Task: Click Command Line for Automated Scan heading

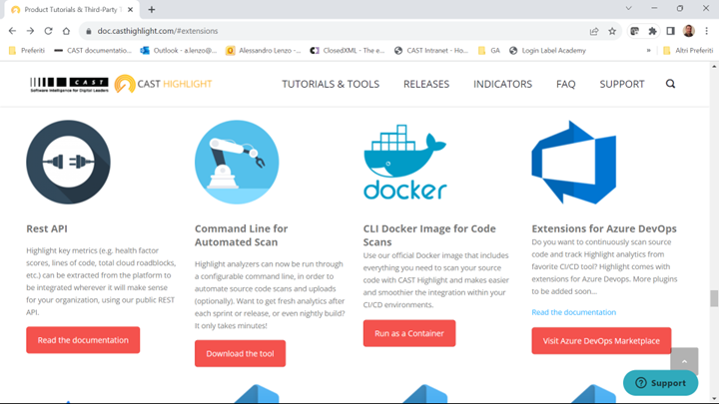Action: point(241,235)
